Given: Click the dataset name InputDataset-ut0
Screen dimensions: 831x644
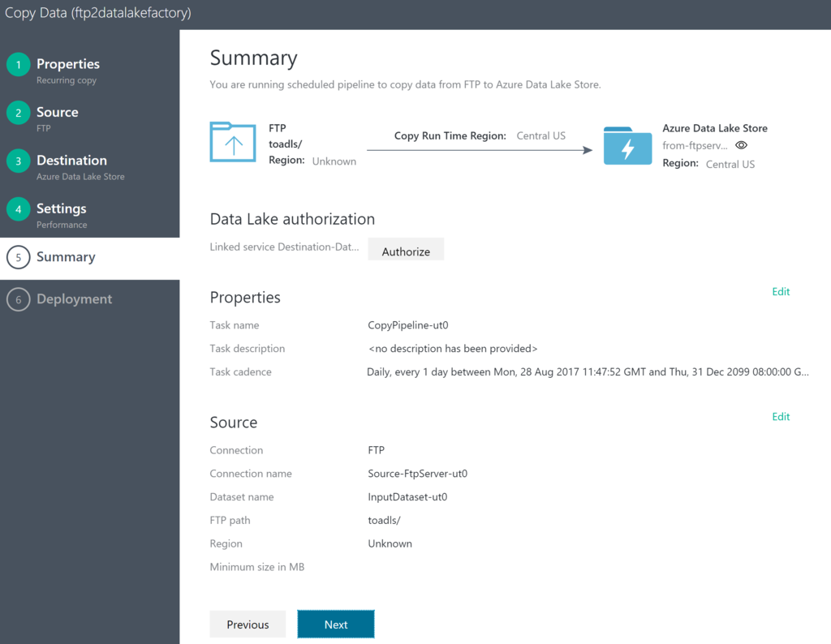Looking at the screenshot, I should [x=407, y=496].
